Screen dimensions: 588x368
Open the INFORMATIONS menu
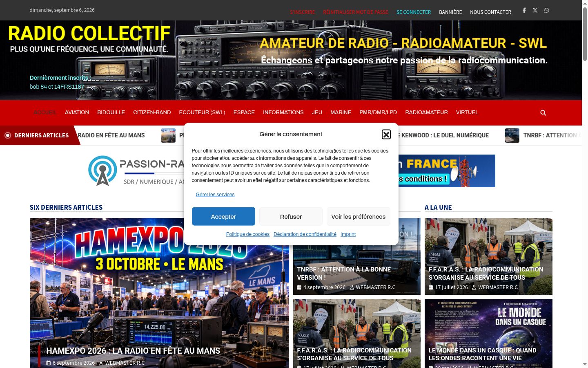[283, 112]
